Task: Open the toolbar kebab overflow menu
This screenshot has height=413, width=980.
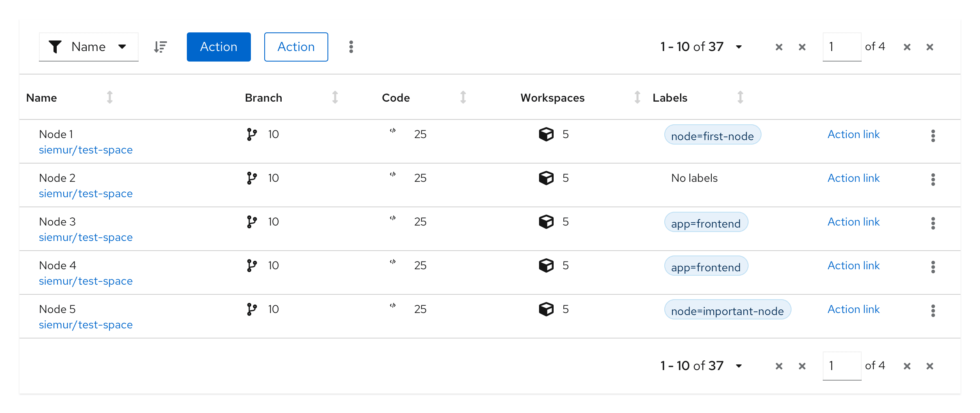Action: click(x=351, y=47)
